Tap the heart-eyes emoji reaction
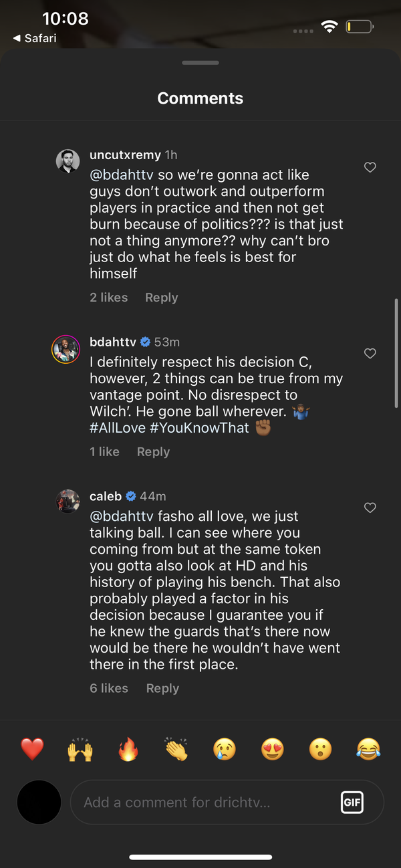Image resolution: width=401 pixels, height=868 pixels. coord(273,749)
